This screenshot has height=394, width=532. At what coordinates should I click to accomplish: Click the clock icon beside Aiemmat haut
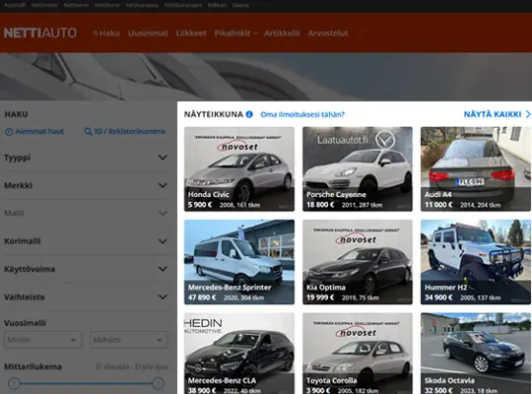(9, 132)
